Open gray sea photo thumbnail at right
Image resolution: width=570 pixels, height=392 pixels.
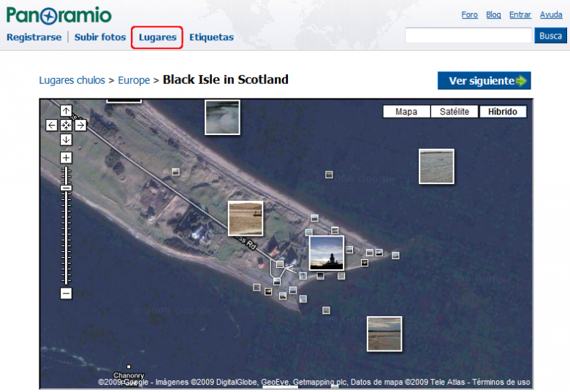tap(436, 166)
